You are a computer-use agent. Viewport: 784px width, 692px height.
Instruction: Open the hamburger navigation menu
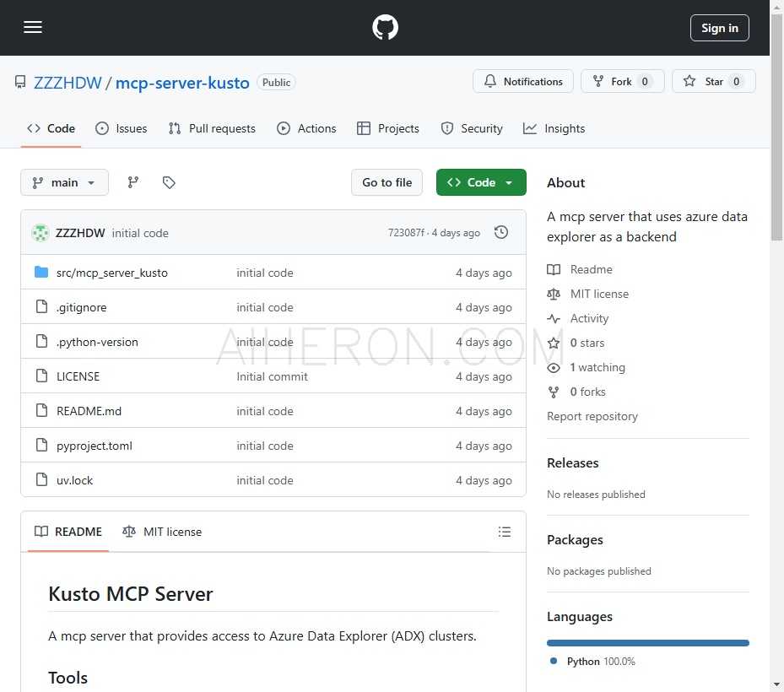(x=33, y=28)
